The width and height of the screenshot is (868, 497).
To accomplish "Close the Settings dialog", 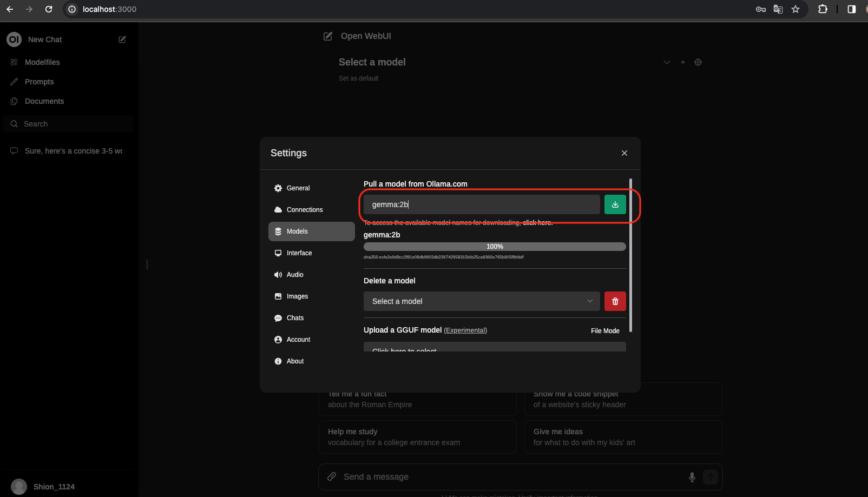I will tap(624, 153).
